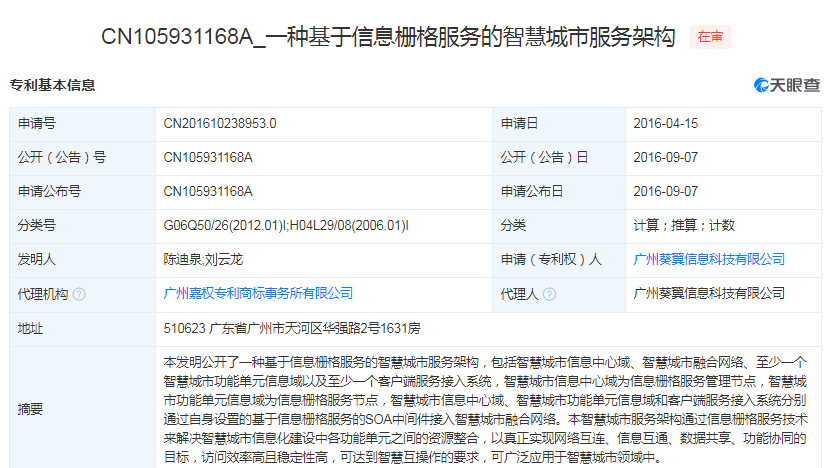828x468 pixels.
Task: Click the 计算;推算;计数 classification text
Action: pos(684,225)
